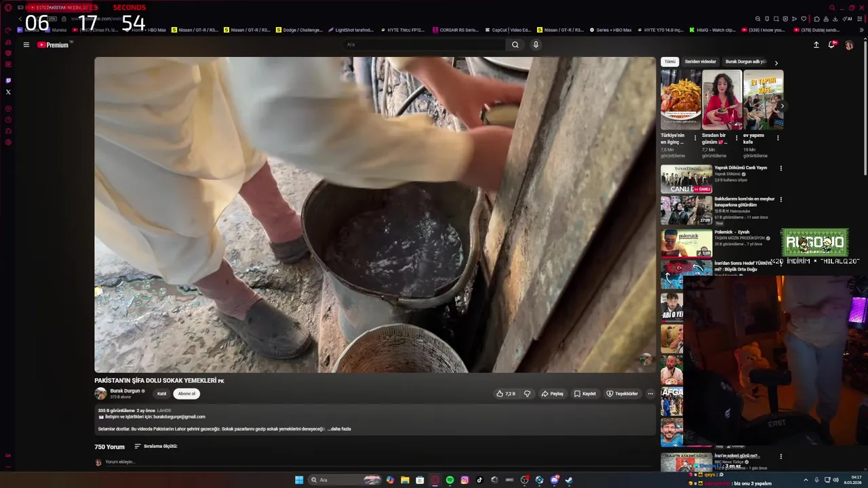This screenshot has width=868, height=488.
Task: Open TikTok from Windows taskbar
Action: coord(479,480)
